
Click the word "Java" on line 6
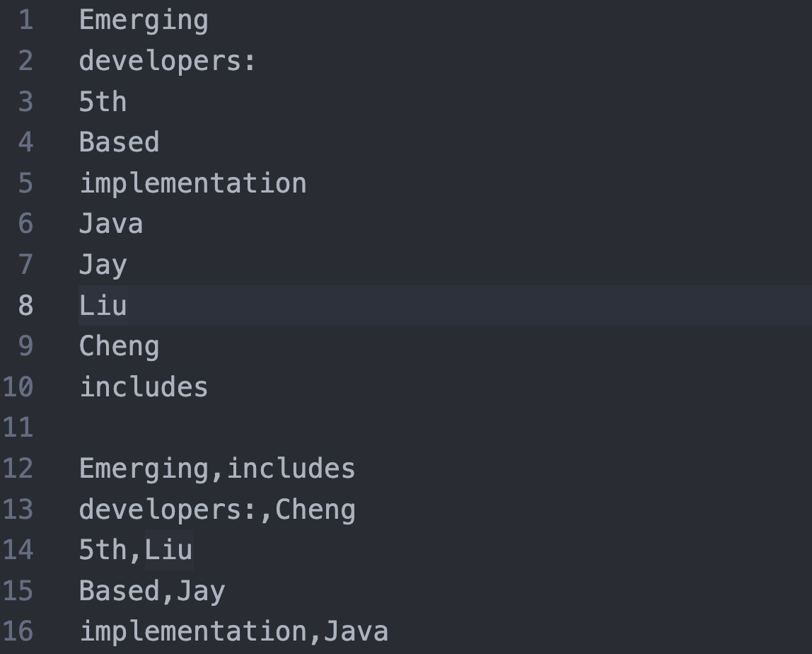[111, 224]
